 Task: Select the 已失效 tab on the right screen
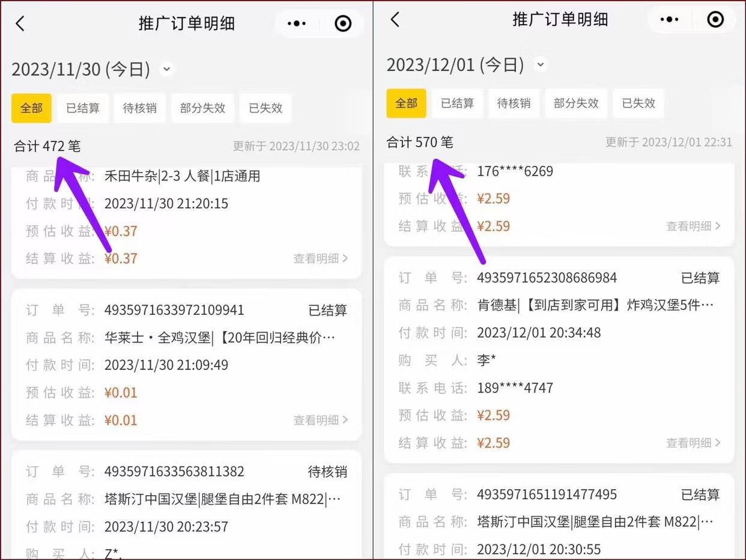[x=638, y=103]
